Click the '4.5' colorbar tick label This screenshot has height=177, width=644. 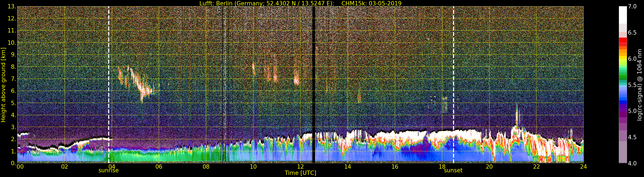pos(632,137)
